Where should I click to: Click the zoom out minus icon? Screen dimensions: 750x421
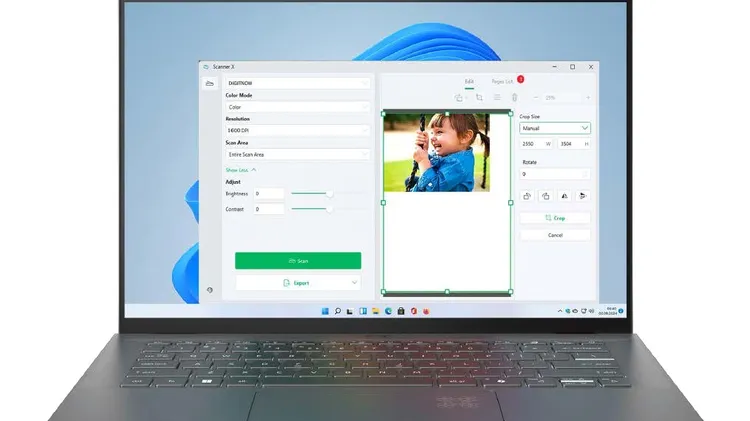[536, 97]
